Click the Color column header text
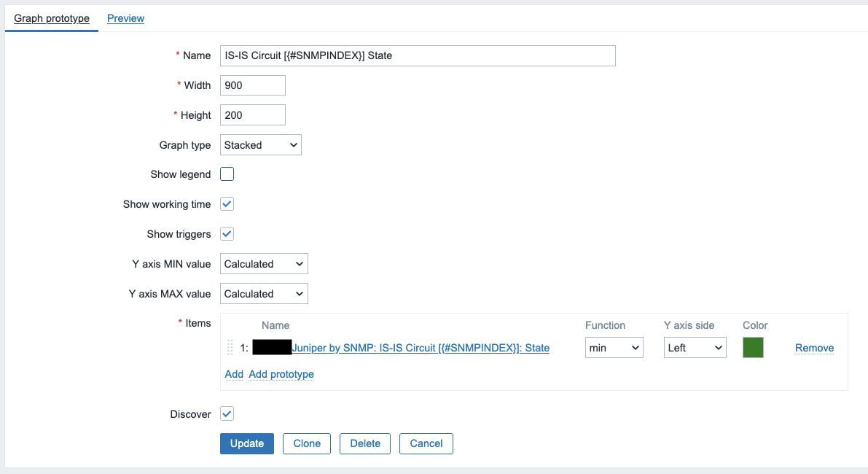 click(x=755, y=325)
